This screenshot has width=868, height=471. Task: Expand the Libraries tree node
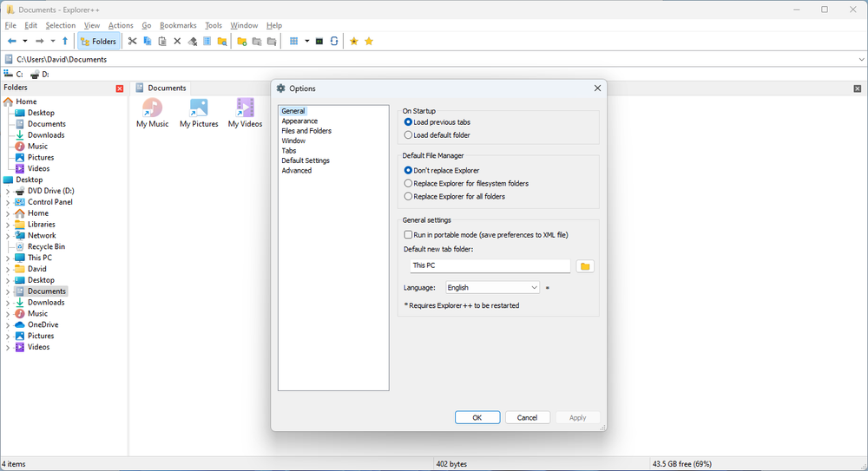point(8,225)
